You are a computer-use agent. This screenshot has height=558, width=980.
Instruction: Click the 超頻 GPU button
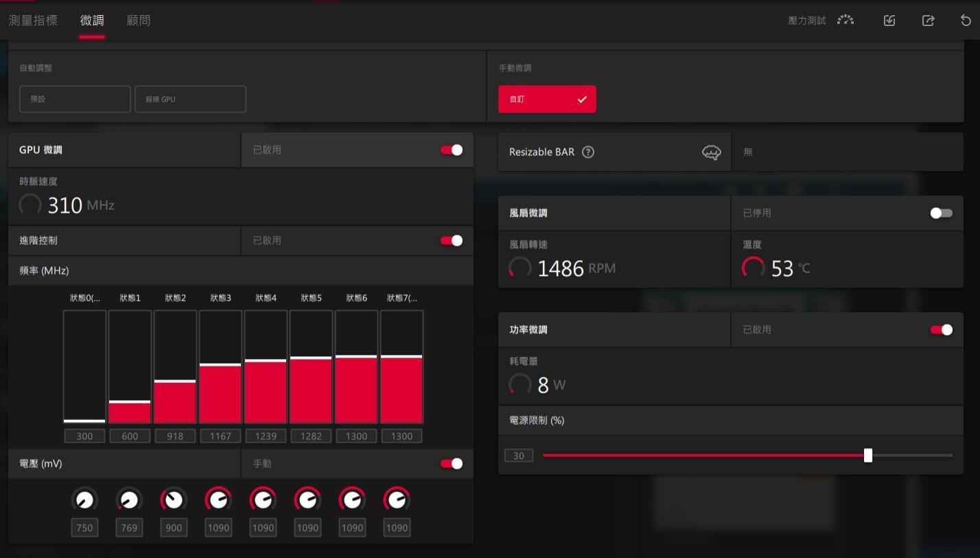[190, 99]
